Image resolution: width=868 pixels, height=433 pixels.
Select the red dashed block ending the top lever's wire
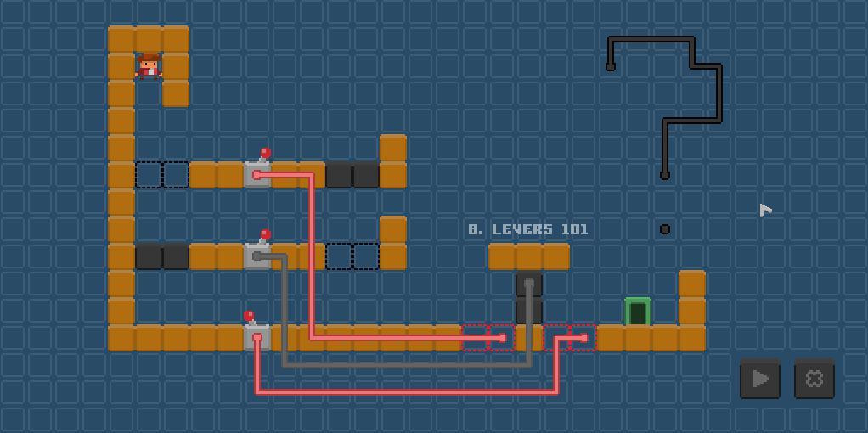pyautogui.click(x=502, y=338)
